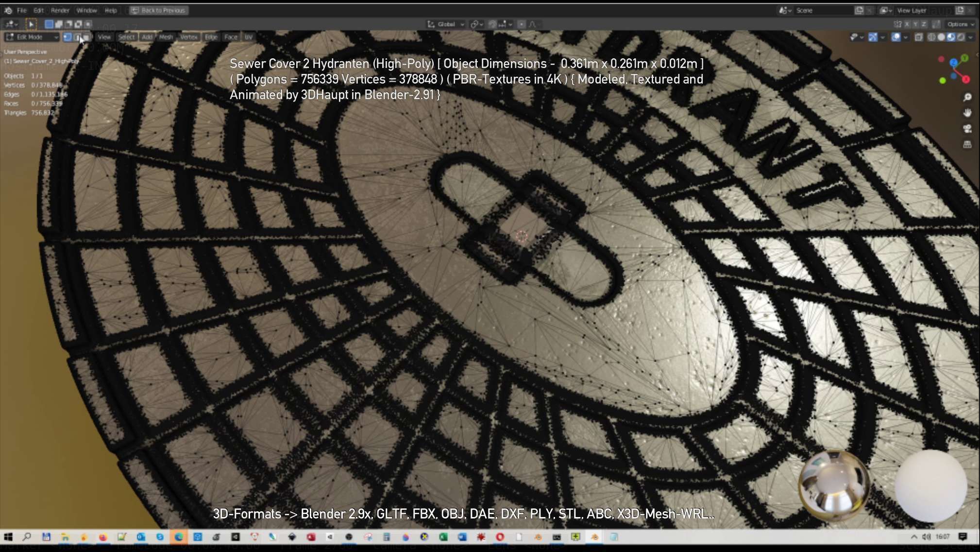Click the Add menu in header
The image size is (980, 552).
147,37
